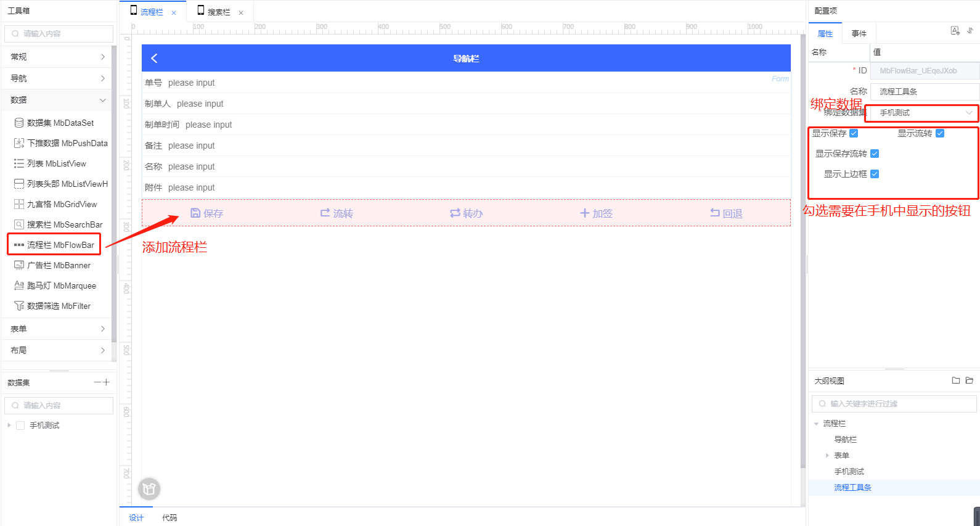Toggle the 显示流转 checkbox
The image size is (980, 526).
(x=940, y=133)
